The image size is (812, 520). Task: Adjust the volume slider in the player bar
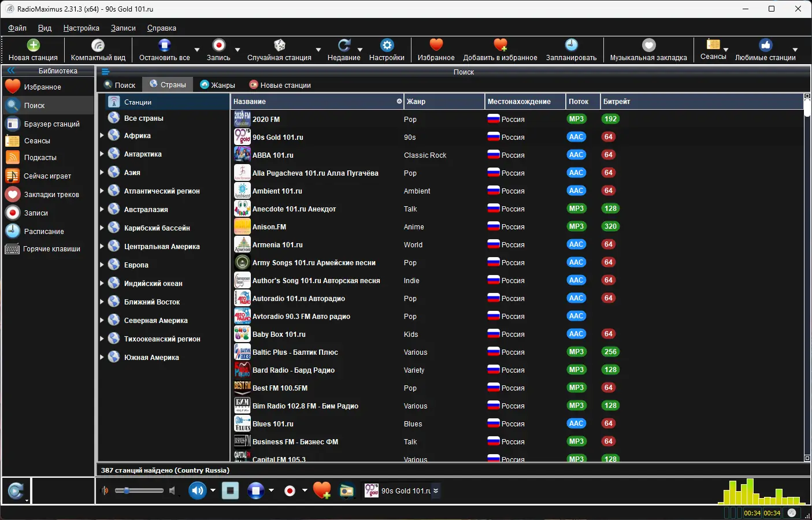point(139,491)
